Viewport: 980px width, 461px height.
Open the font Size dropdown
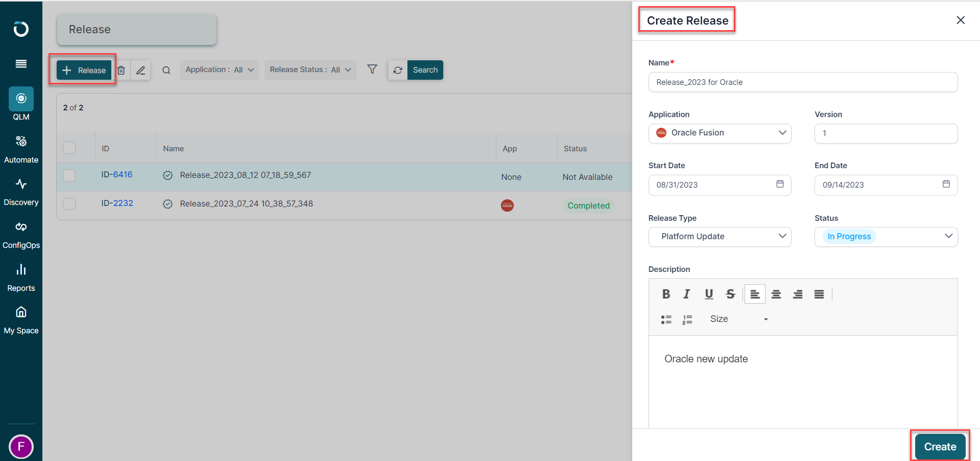click(x=739, y=319)
